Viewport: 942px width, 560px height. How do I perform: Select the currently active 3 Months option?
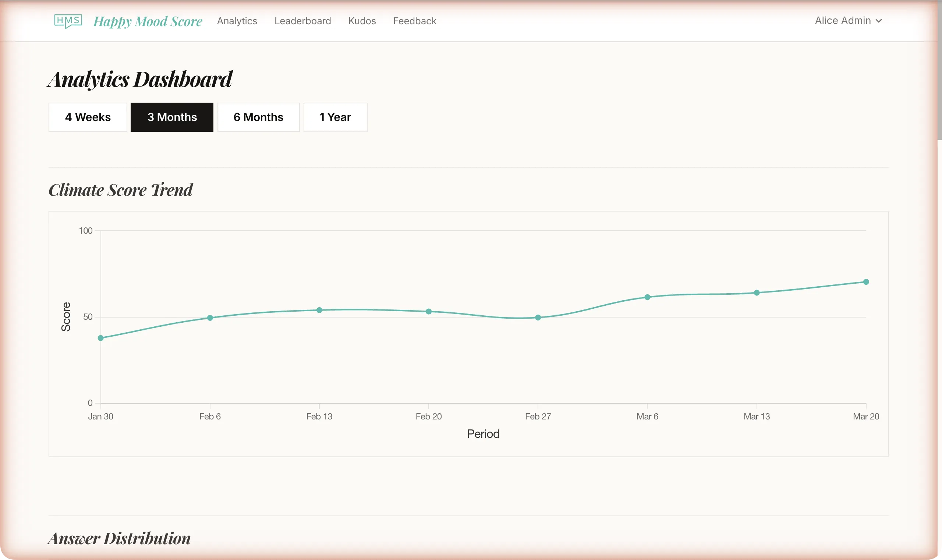pyautogui.click(x=172, y=117)
